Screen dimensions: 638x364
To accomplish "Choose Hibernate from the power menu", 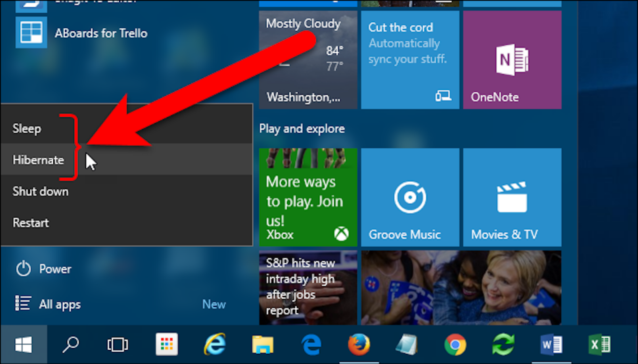I will 126,159.
